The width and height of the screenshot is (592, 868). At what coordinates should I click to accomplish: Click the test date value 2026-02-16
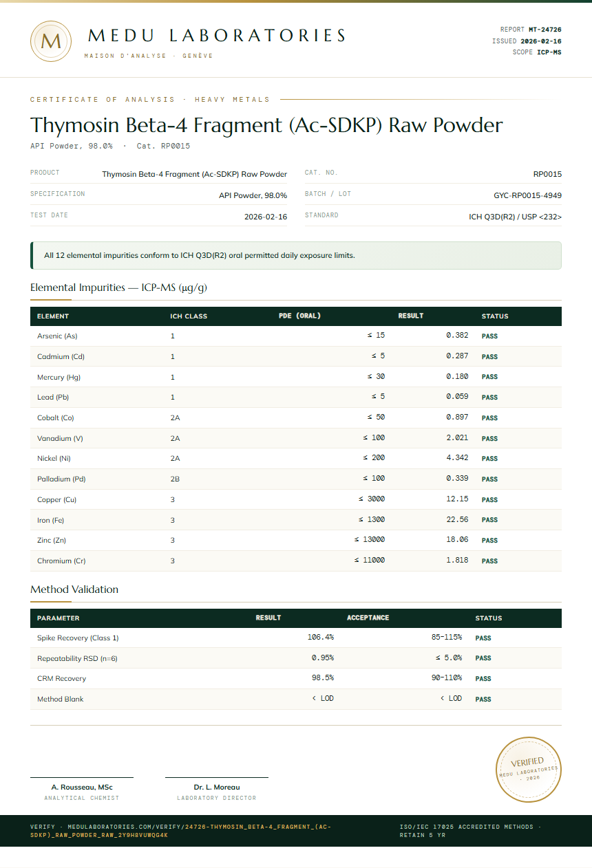[266, 217]
